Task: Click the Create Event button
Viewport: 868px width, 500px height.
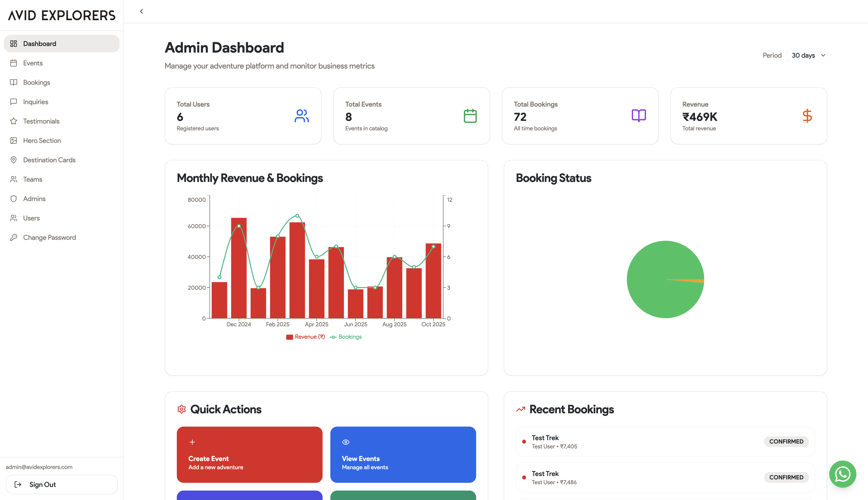Action: point(249,454)
